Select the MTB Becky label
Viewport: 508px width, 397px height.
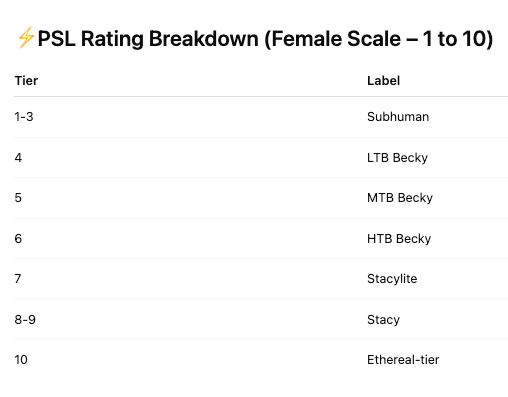coord(400,198)
